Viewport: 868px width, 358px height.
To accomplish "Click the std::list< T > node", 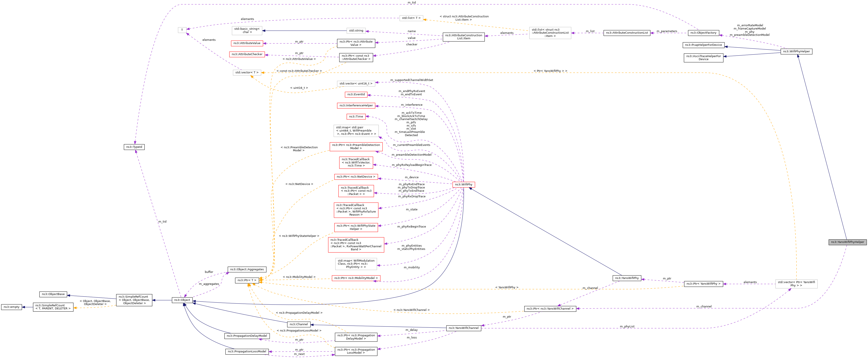I will tap(411, 18).
